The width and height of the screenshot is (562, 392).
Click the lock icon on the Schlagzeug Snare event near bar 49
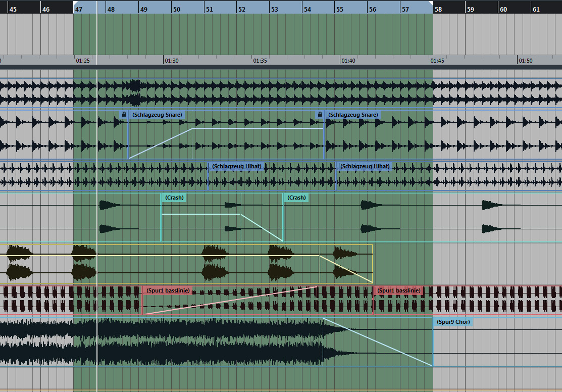click(x=124, y=115)
